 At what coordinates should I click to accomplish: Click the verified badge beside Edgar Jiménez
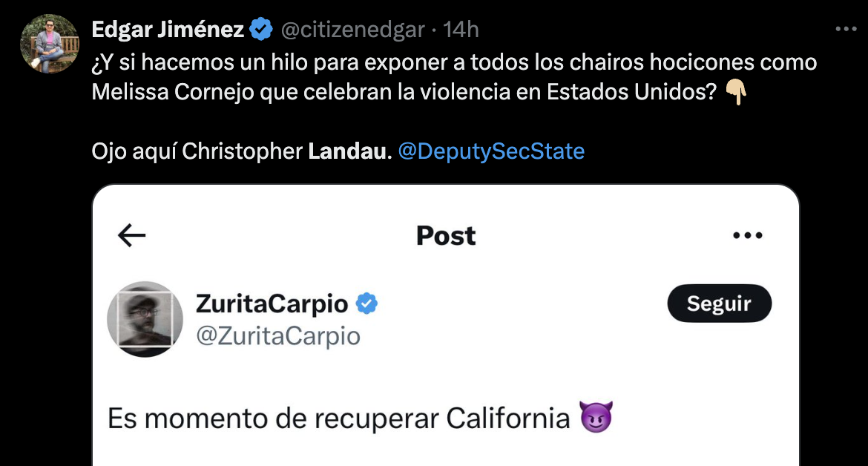click(261, 30)
